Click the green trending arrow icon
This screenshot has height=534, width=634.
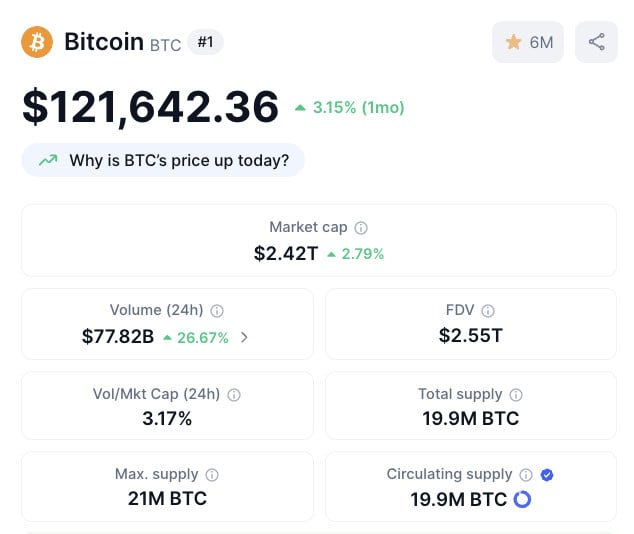click(x=48, y=160)
